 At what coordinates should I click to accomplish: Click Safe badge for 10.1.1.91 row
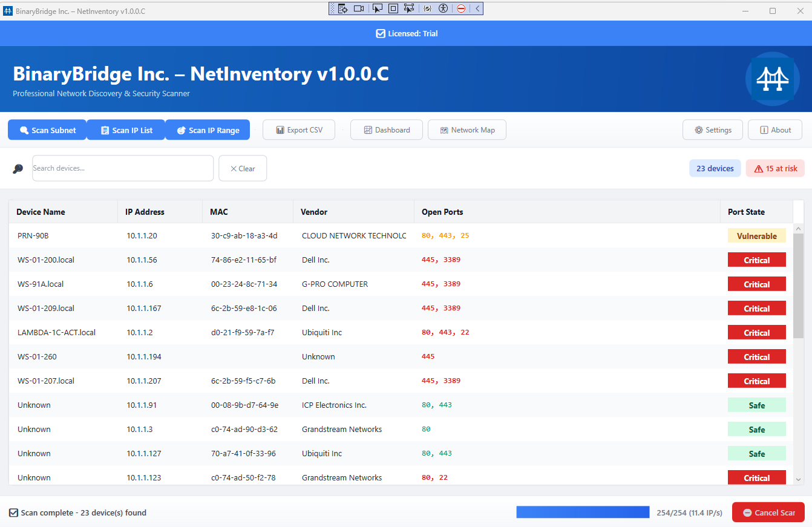tap(756, 405)
